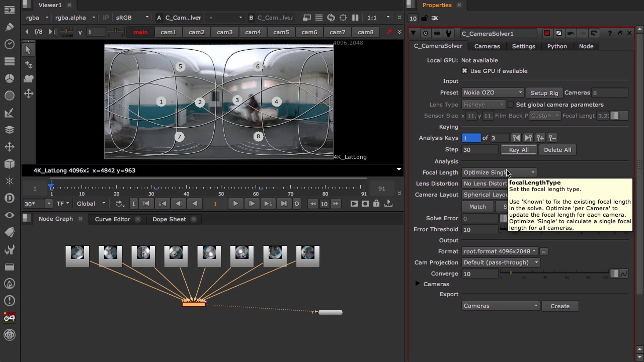
Task: Click the delete analysis key icon
Action: pos(552,138)
